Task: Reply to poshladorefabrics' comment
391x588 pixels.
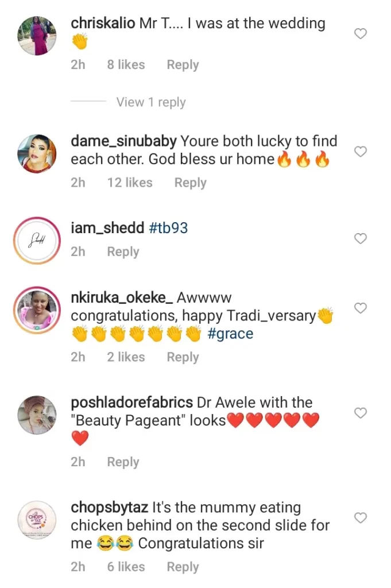Action: pyautogui.click(x=123, y=462)
